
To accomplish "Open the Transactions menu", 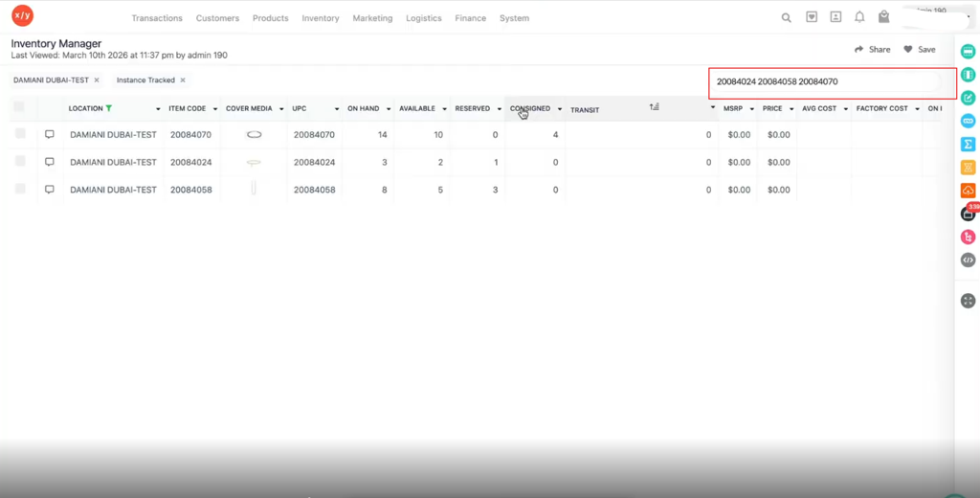I will coord(157,18).
